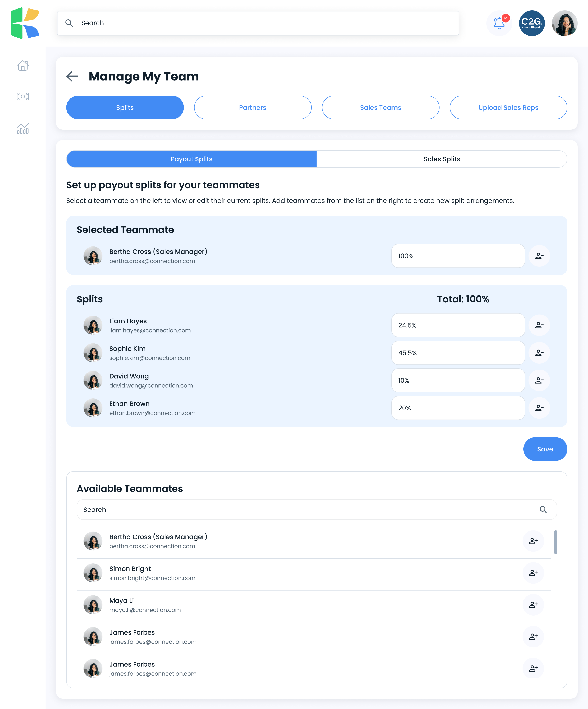Edit Sophie Kim's 45.5% split field
588x709 pixels.
pyautogui.click(x=458, y=353)
